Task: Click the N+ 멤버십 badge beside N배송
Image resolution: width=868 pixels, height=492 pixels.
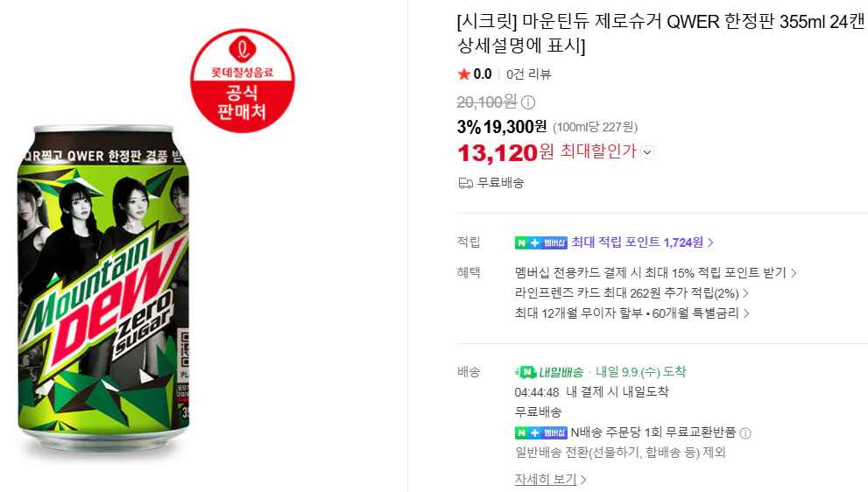Action: tap(540, 432)
